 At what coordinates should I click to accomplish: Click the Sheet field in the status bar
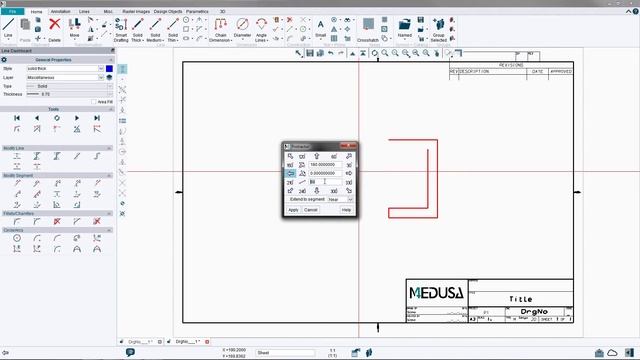tap(285, 353)
